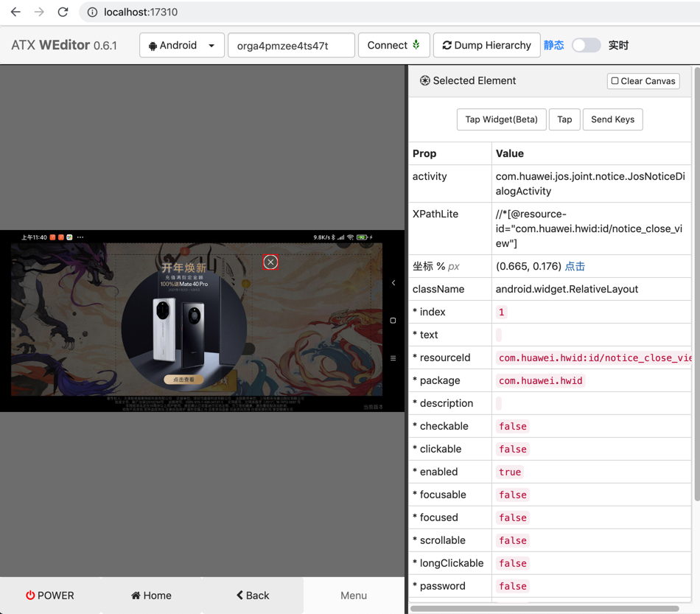Image resolution: width=700 pixels, height=614 pixels.
Task: Click the Android home square on device screen
Action: [393, 321]
